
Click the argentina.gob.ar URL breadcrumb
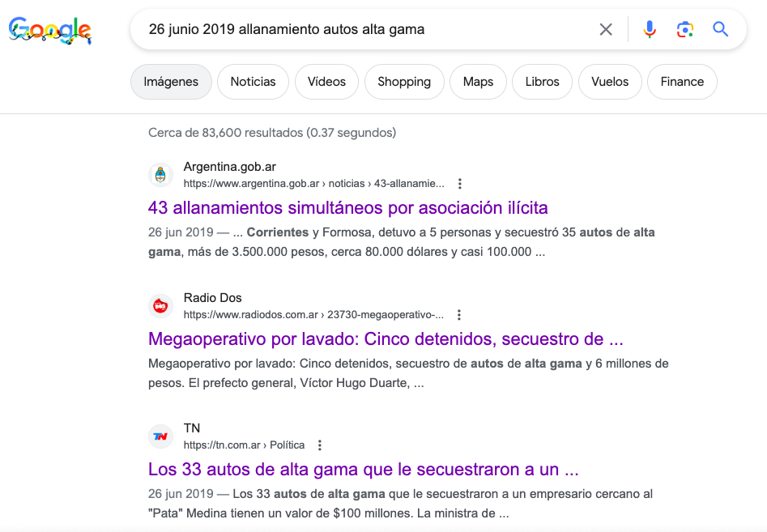click(314, 184)
